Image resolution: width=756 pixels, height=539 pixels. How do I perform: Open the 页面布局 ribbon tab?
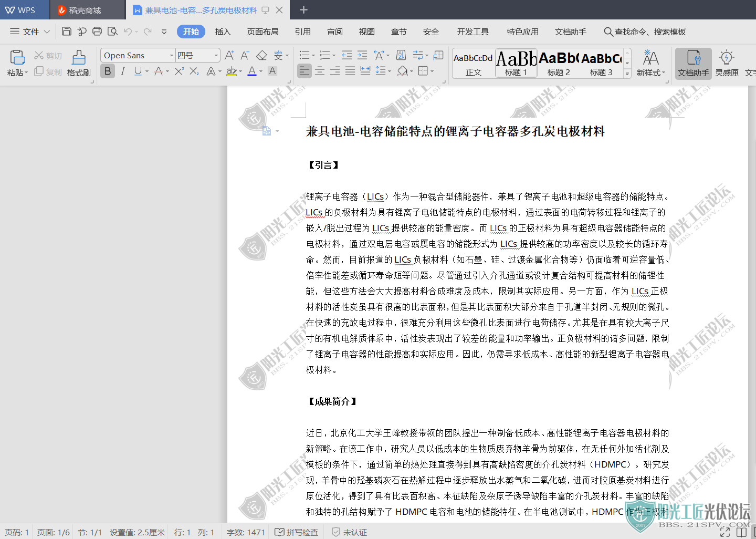click(x=262, y=32)
